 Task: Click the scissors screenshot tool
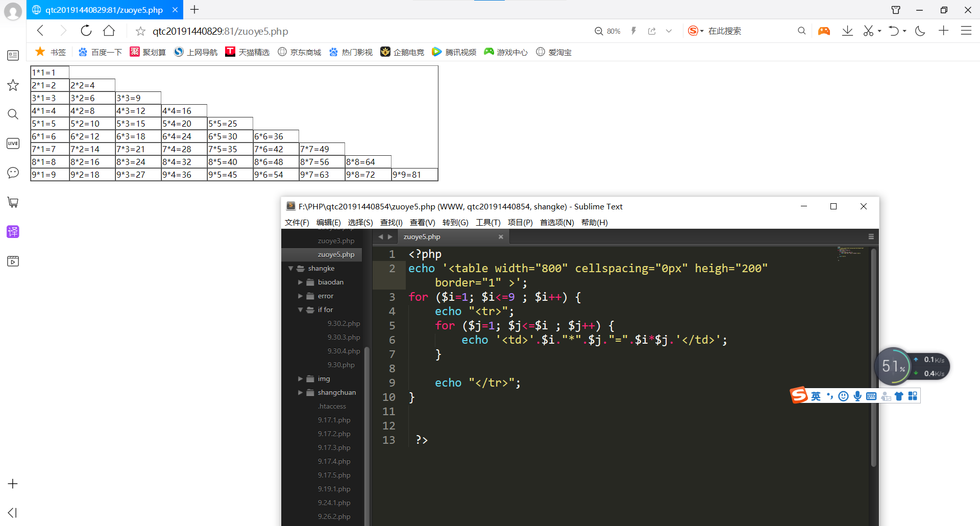(868, 31)
